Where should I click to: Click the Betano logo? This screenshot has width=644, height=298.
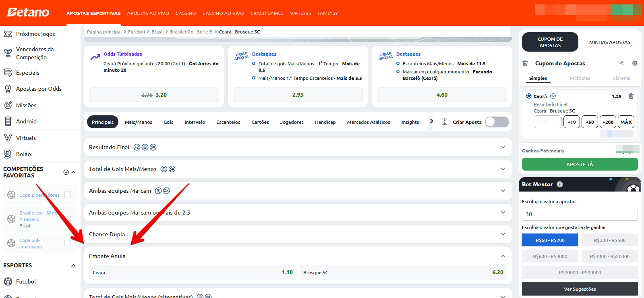pos(28,13)
